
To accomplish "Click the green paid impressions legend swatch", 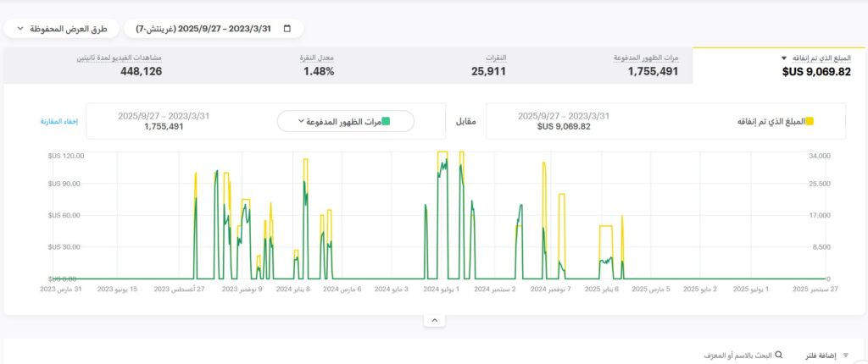I will click(386, 121).
